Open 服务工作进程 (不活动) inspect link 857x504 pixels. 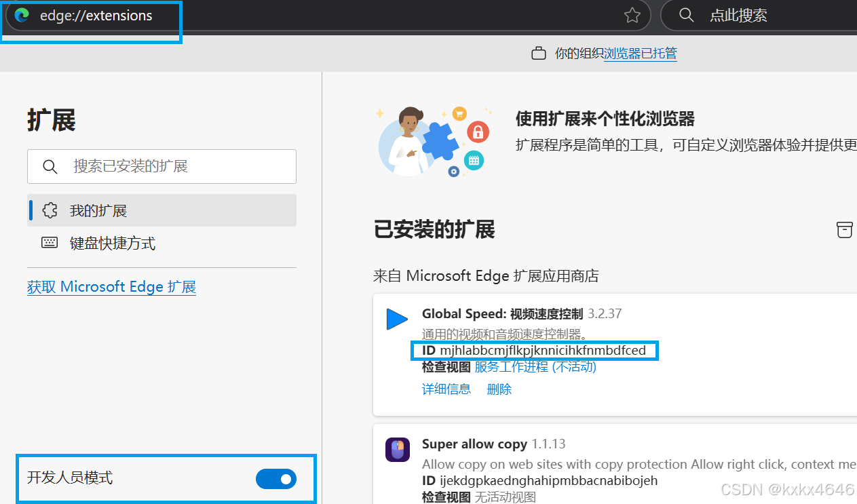pyautogui.click(x=535, y=367)
